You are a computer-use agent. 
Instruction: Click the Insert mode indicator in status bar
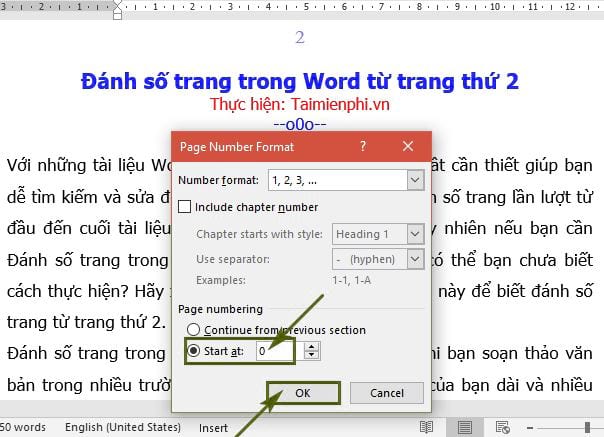[x=213, y=428]
